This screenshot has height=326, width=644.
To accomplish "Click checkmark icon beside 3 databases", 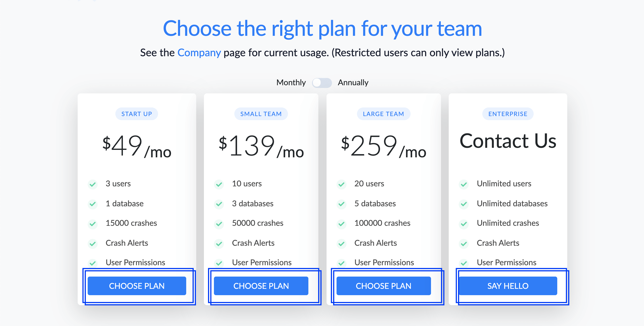I will click(219, 204).
